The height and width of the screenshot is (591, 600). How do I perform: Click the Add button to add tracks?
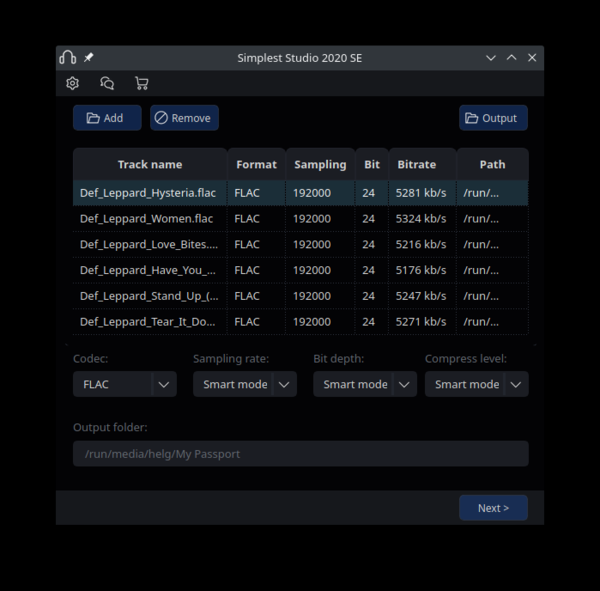[x=106, y=118]
